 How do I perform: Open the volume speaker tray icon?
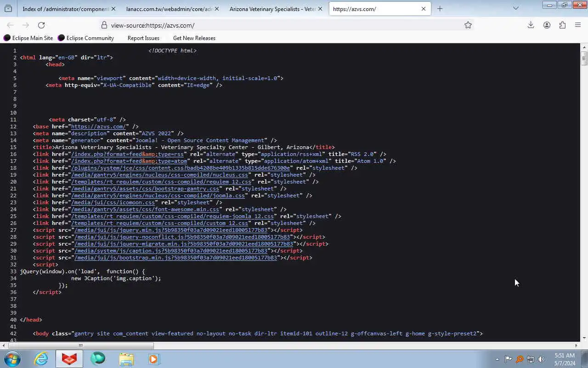542,359
